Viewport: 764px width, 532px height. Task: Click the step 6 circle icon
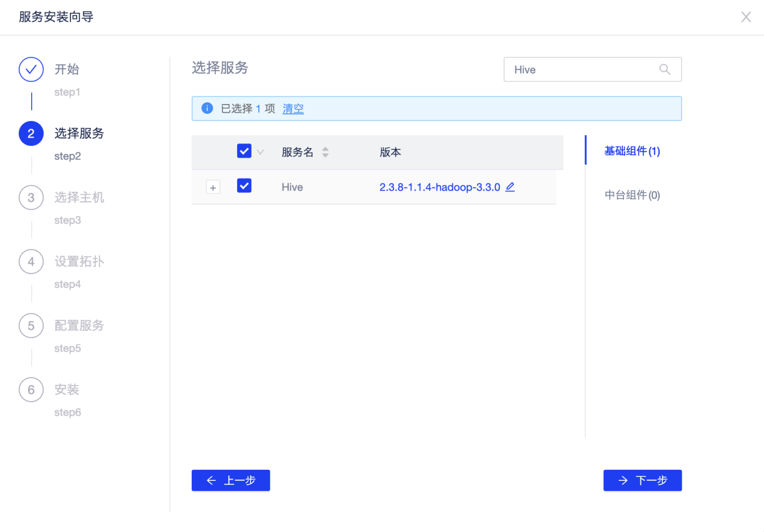(31, 390)
